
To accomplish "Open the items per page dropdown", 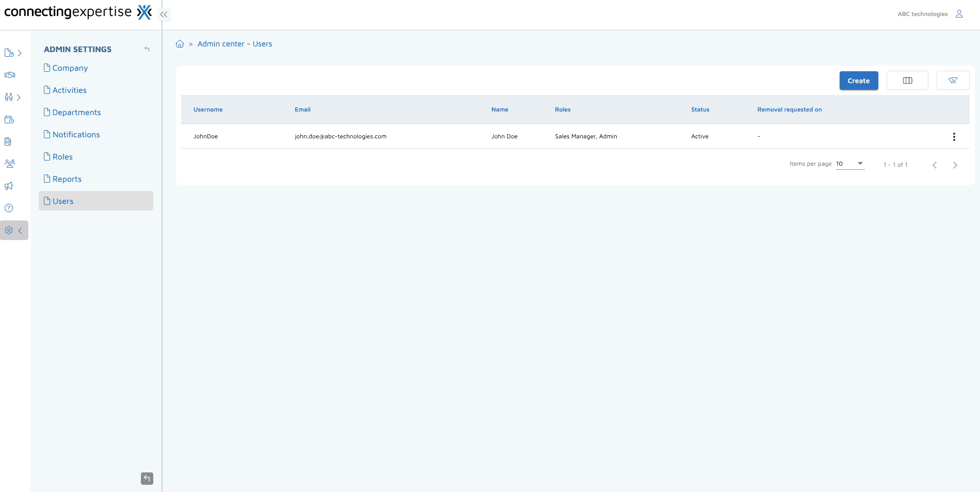I will (849, 163).
